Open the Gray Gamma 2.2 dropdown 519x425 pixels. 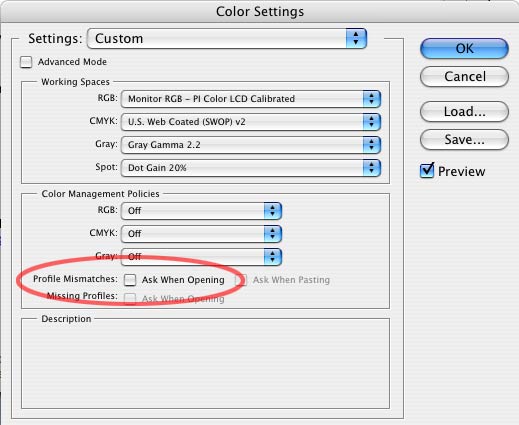(251, 145)
